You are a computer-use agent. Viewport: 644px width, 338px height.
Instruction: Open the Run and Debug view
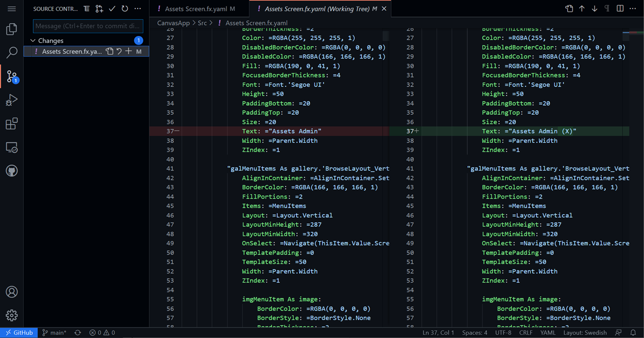[x=12, y=100]
